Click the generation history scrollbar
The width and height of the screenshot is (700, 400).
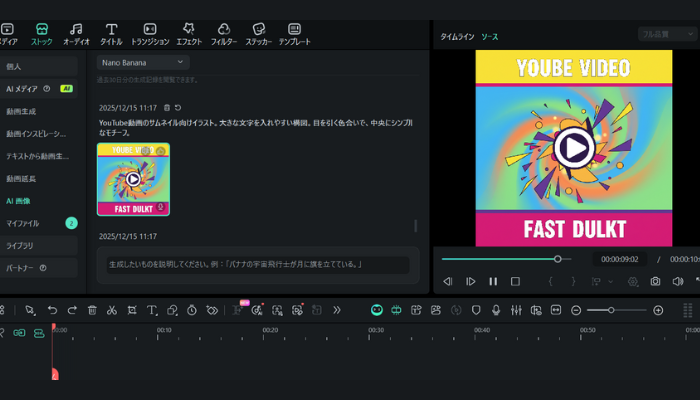click(x=416, y=226)
